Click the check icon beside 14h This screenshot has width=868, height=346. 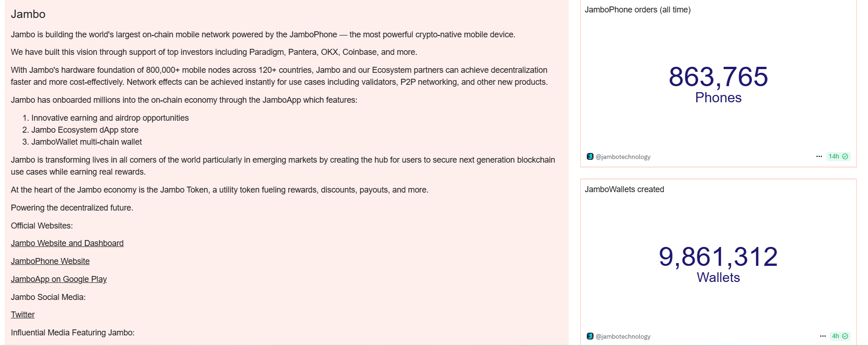click(845, 157)
